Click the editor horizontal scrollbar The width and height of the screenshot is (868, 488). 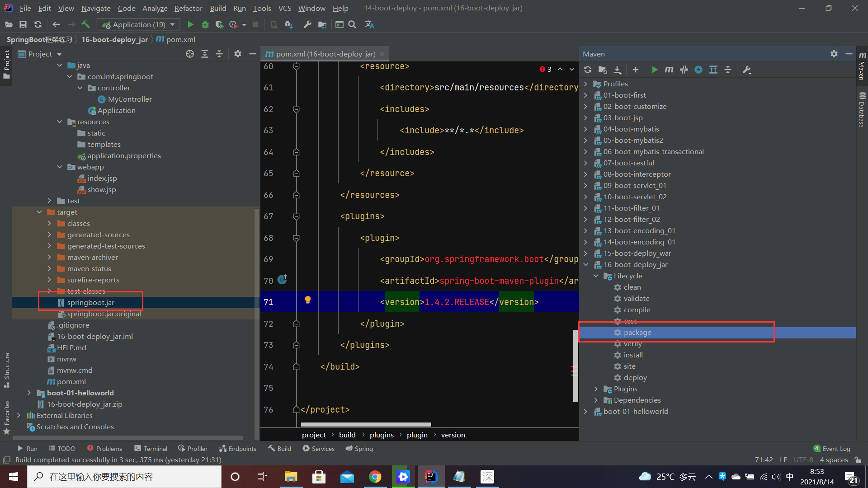coord(365,424)
